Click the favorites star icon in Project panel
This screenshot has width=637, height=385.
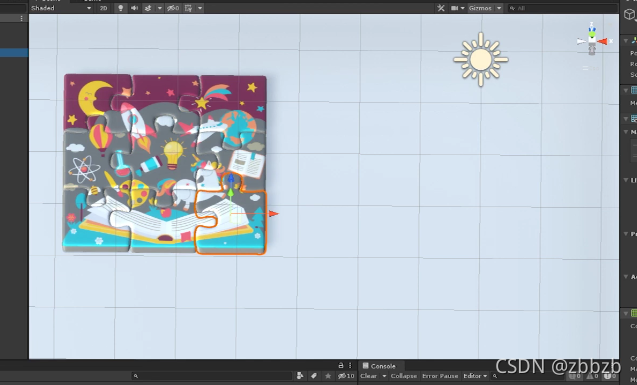pyautogui.click(x=328, y=376)
